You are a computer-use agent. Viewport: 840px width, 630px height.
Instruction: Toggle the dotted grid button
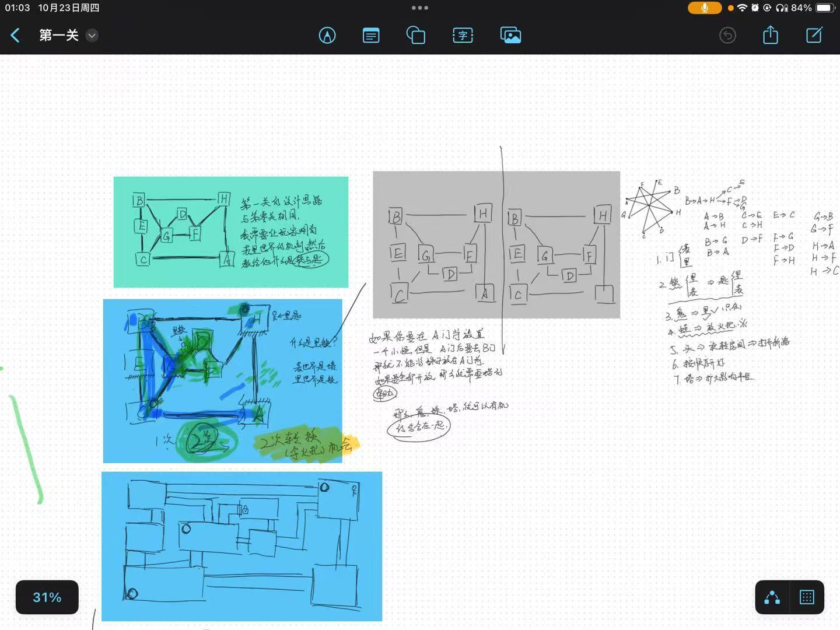[807, 597]
